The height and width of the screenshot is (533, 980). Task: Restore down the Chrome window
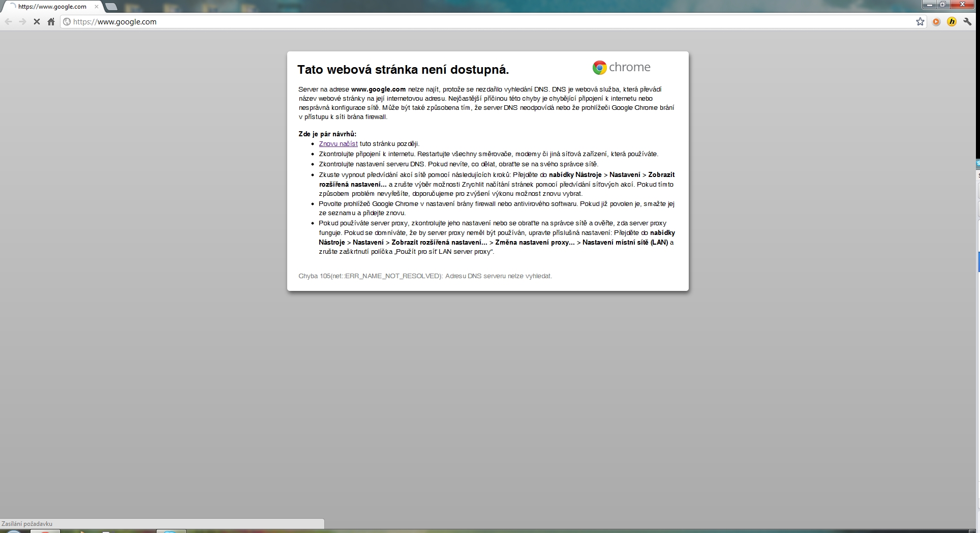[942, 5]
